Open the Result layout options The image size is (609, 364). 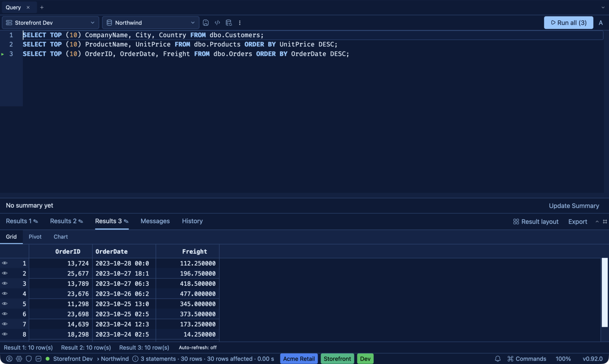click(535, 222)
